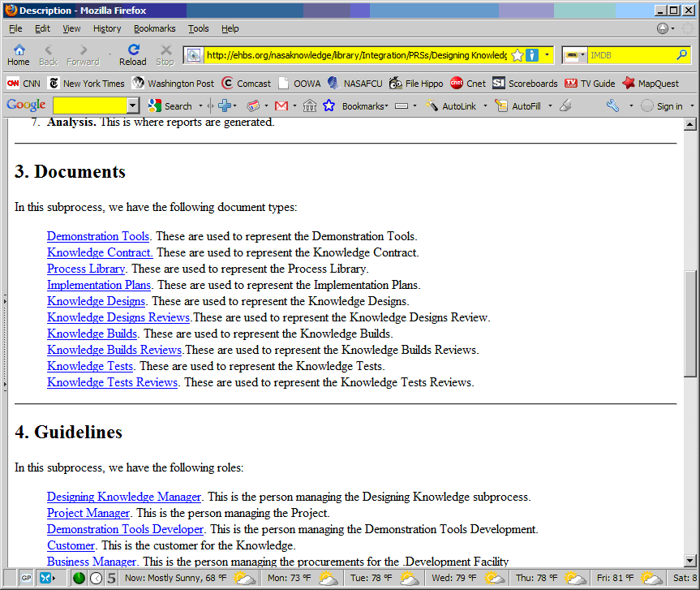The image size is (700, 590).
Task: Click the GP status bar icon
Action: pyautogui.click(x=26, y=578)
